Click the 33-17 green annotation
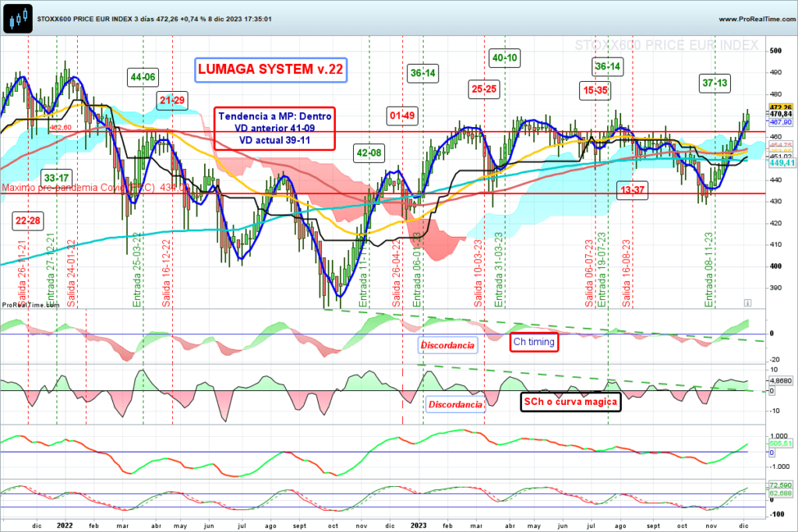 [x=56, y=178]
